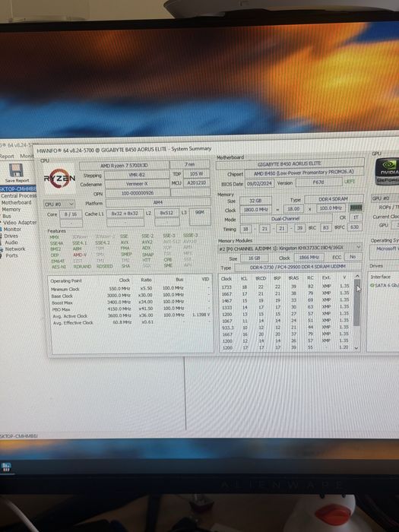Select Bus in the device tree
This screenshot has width=399, height=532.
[x=7, y=216]
